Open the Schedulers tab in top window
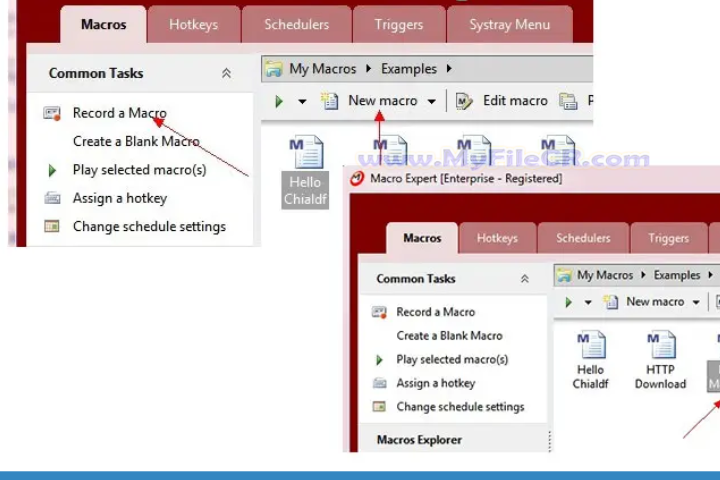Screen dimensions: 720x480 coord(297,24)
